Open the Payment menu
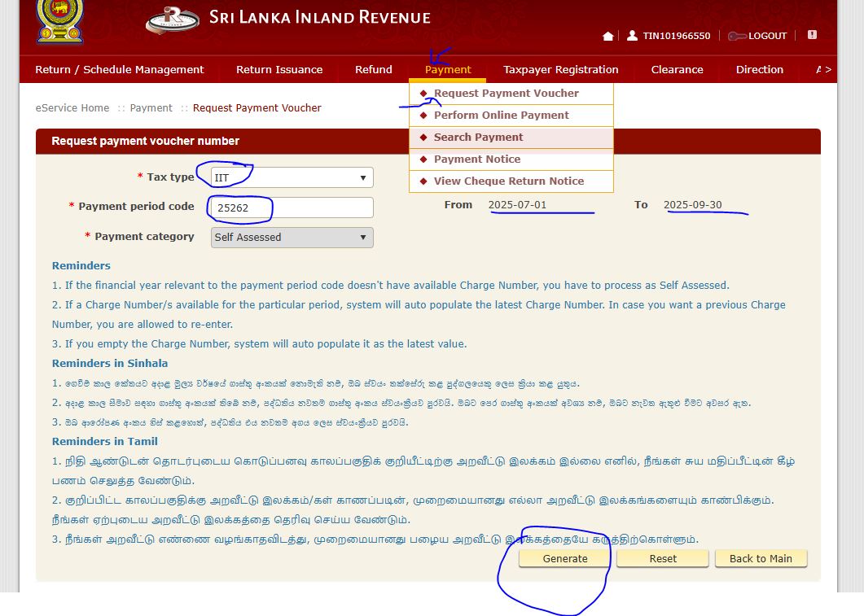 pyautogui.click(x=447, y=70)
